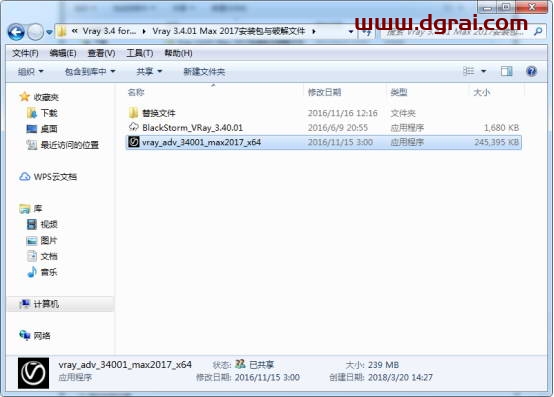Click the 视频 library icon

point(32,224)
